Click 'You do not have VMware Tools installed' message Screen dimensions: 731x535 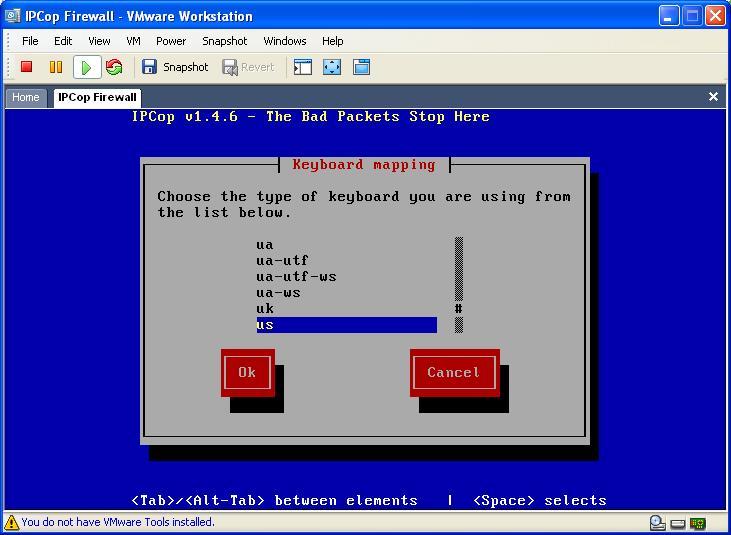(x=118, y=522)
